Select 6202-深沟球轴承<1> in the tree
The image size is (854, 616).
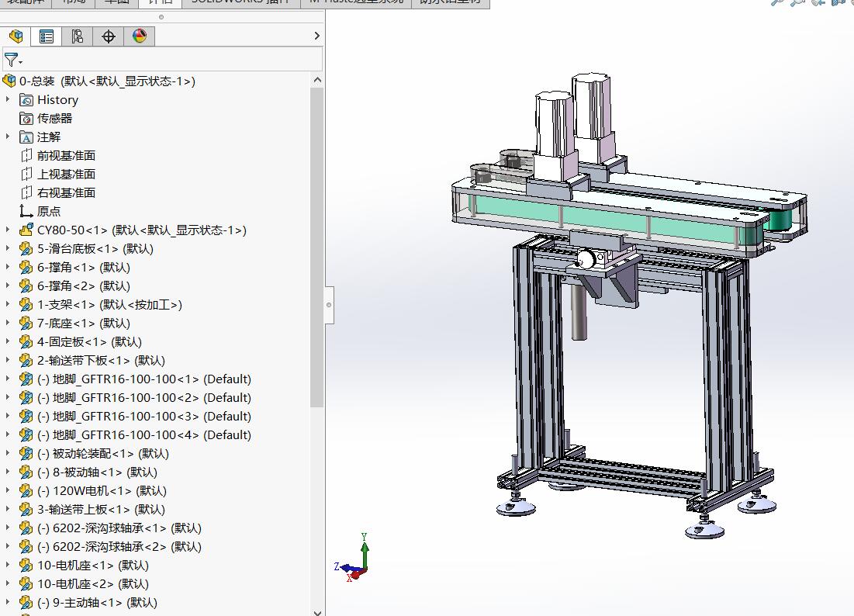pyautogui.click(x=119, y=528)
